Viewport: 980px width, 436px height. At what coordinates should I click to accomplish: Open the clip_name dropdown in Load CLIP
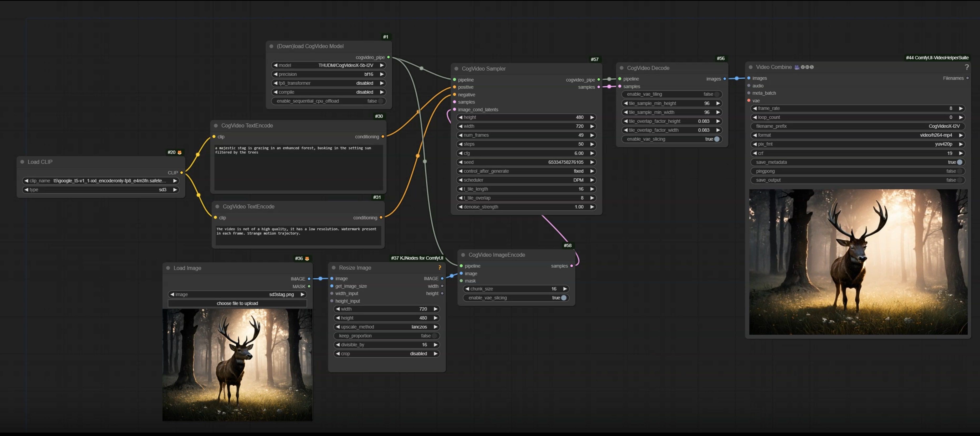[x=100, y=181]
